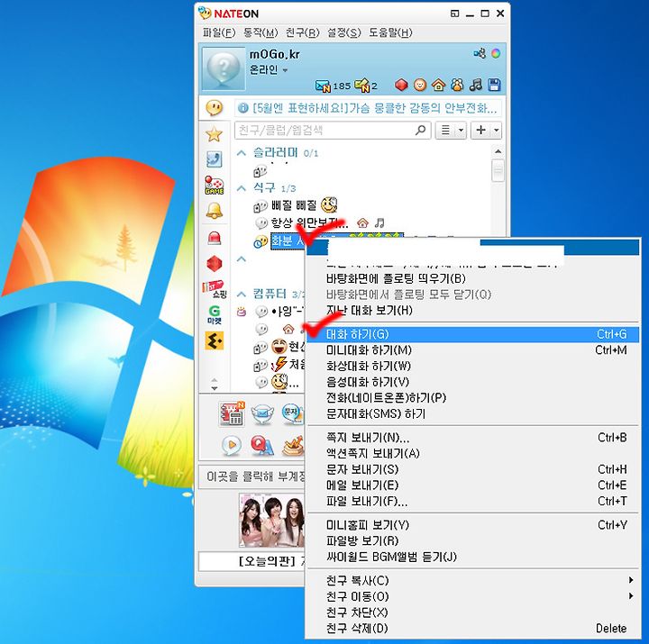649x644 pixels.
Task: Choose 바탕화면에 플로팅 띄우기(B)
Action: click(x=472, y=278)
